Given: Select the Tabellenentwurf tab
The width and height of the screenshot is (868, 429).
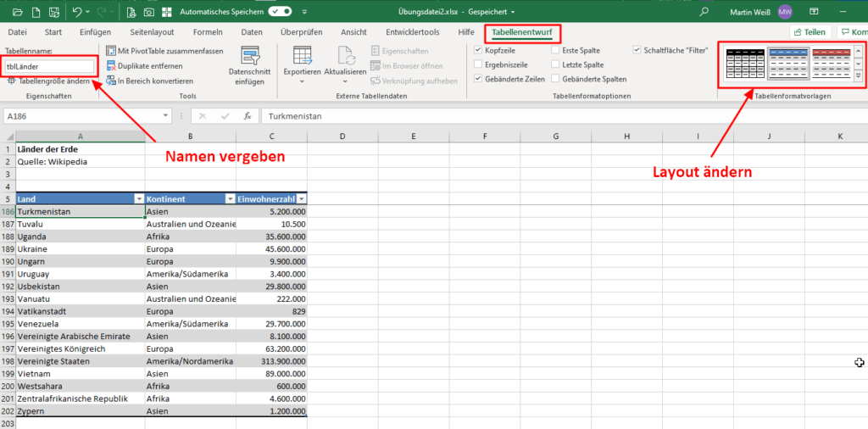Looking at the screenshot, I should tap(522, 33).
